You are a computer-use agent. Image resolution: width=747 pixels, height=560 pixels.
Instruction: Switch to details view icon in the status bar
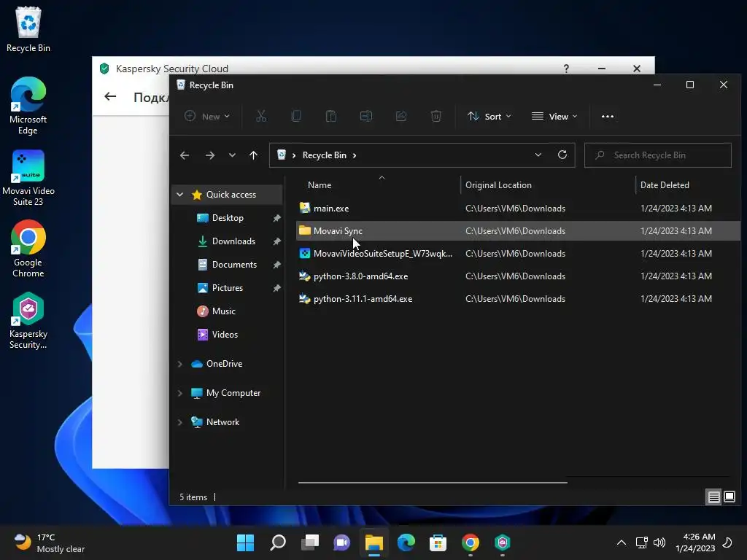[713, 497]
